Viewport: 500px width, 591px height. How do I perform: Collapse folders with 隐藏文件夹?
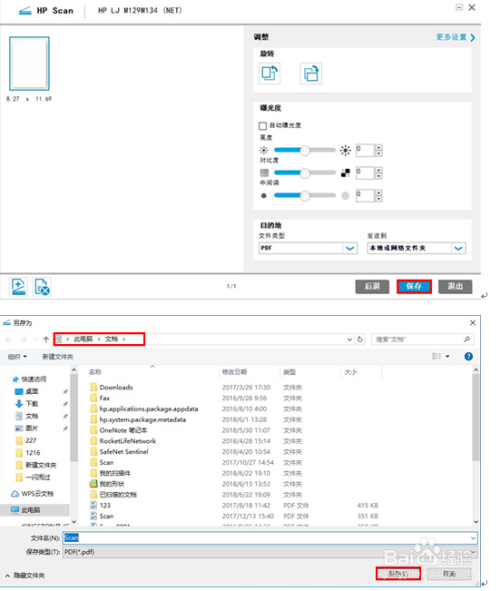25,576
